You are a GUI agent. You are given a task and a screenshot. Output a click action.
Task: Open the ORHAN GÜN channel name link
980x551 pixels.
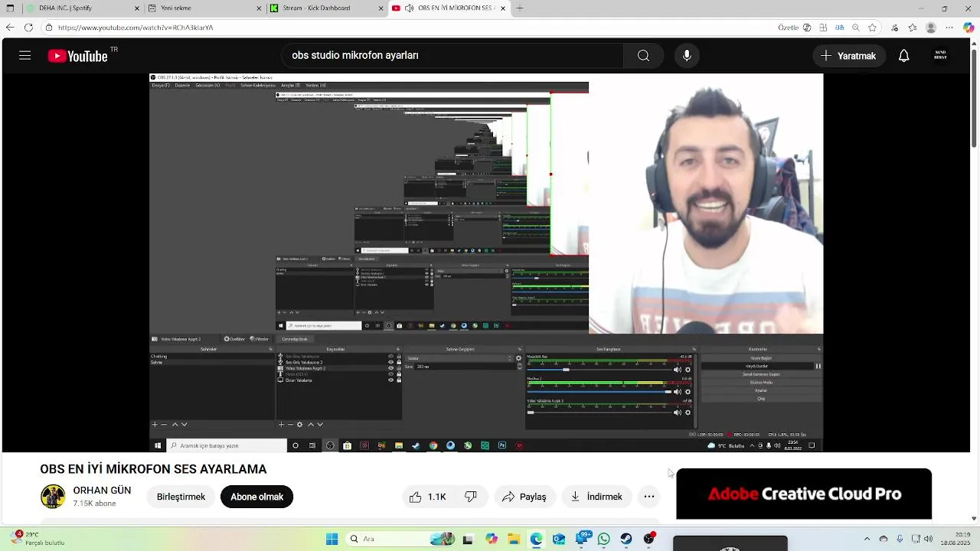[102, 491]
